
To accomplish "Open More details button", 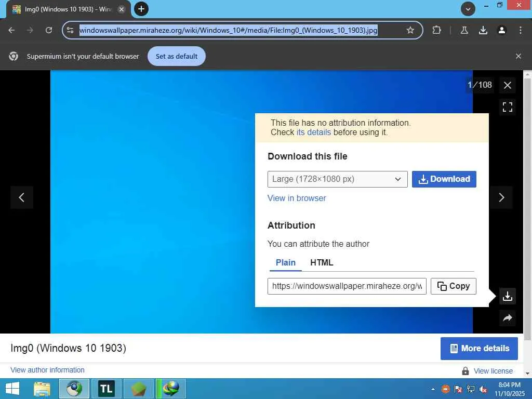I will pos(479,349).
